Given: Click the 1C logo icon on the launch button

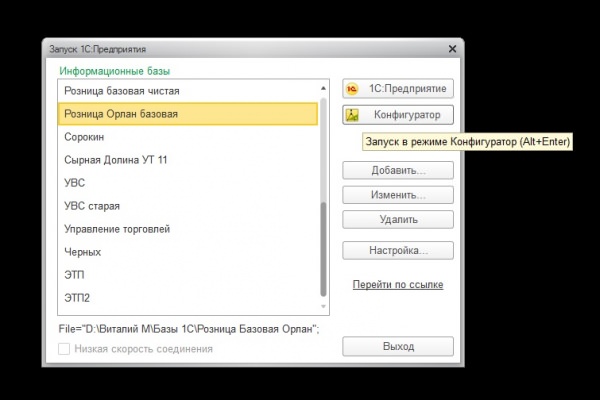Looking at the screenshot, I should [352, 89].
